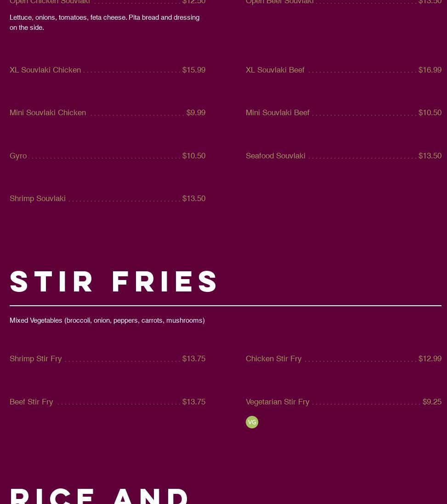The height and width of the screenshot is (504, 447).
Task: Select XL Souvlaki Chicken menu item
Action: click(45, 70)
